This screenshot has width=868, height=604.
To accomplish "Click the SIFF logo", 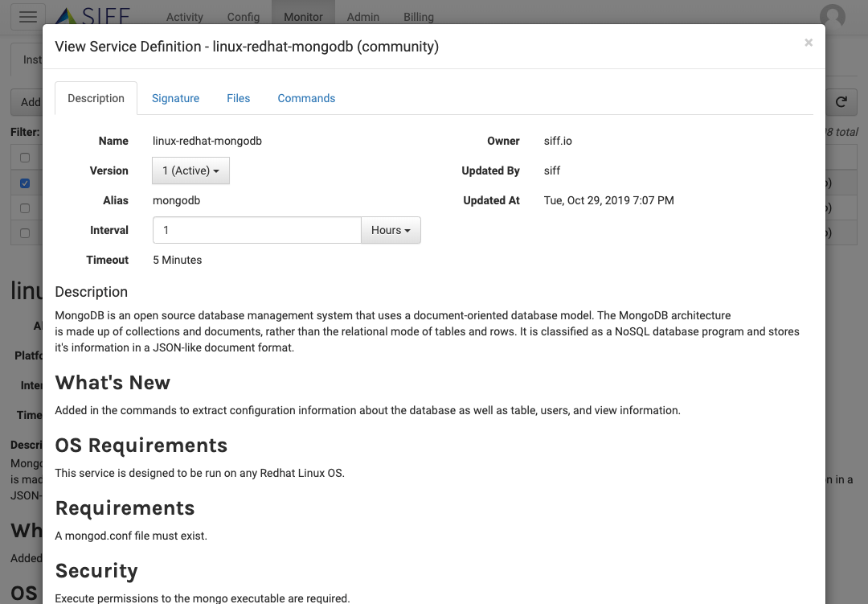I will (93, 15).
